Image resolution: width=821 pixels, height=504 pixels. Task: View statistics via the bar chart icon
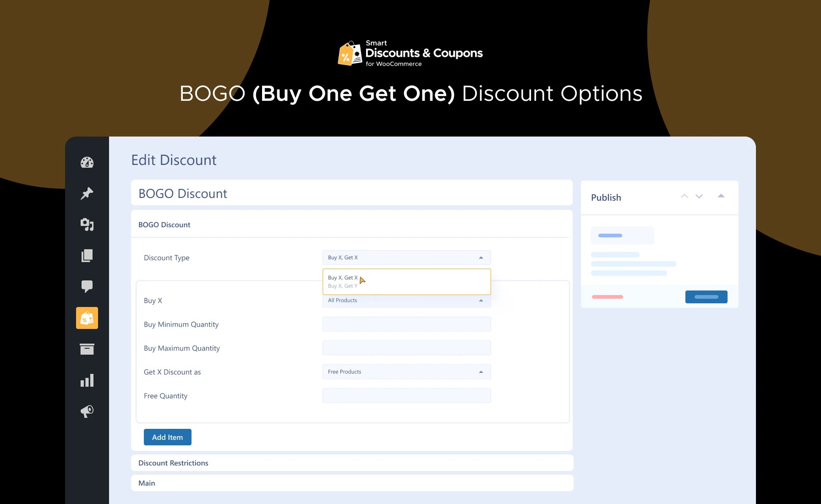(x=87, y=380)
